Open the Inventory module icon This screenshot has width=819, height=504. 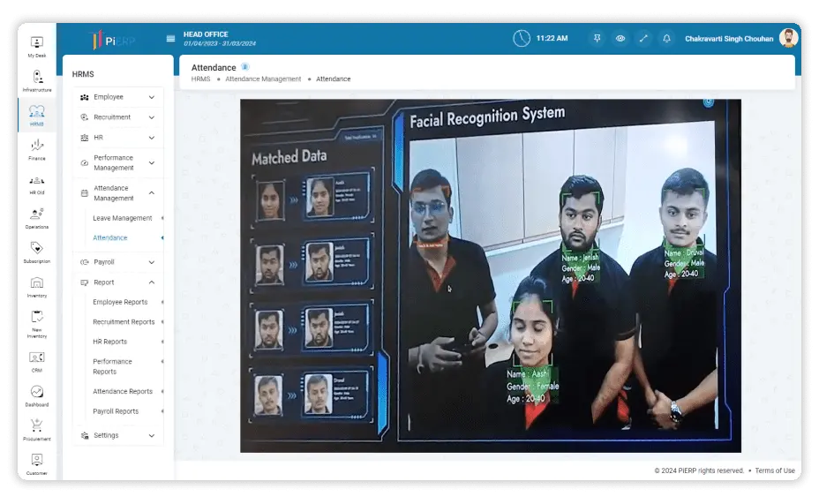pyautogui.click(x=36, y=287)
